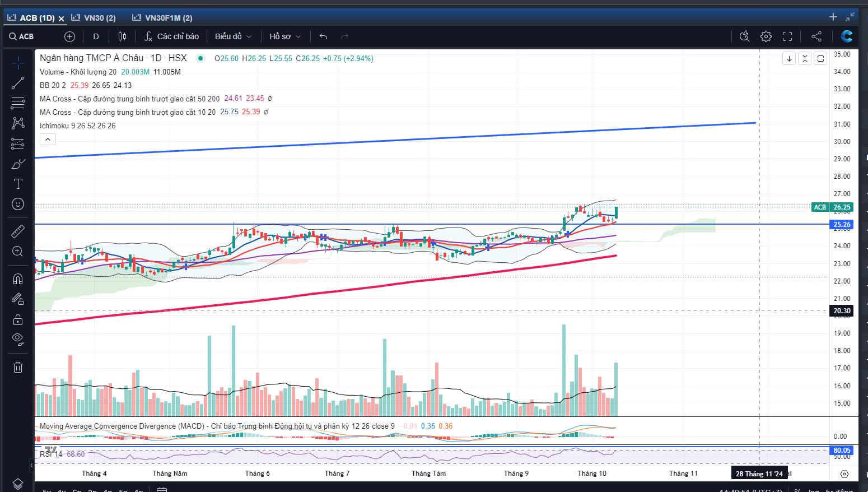
Task: Delete all drawings with trash icon
Action: pos(18,367)
